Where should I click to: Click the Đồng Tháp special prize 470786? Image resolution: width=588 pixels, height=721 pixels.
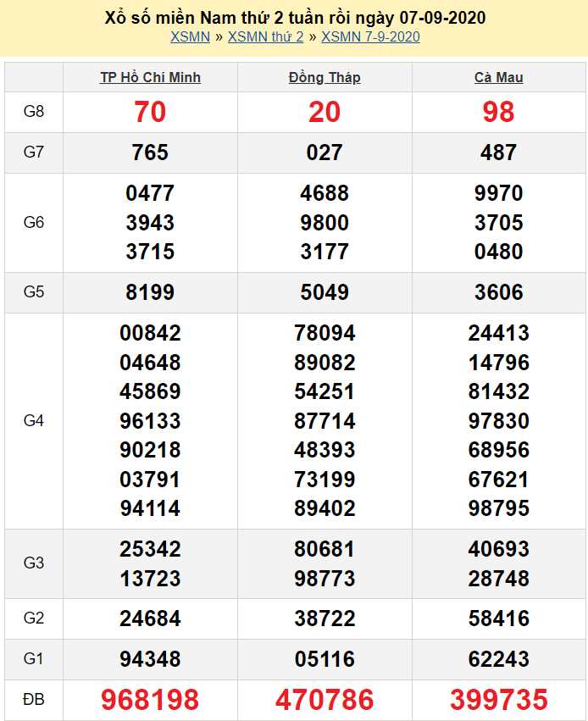click(x=325, y=700)
